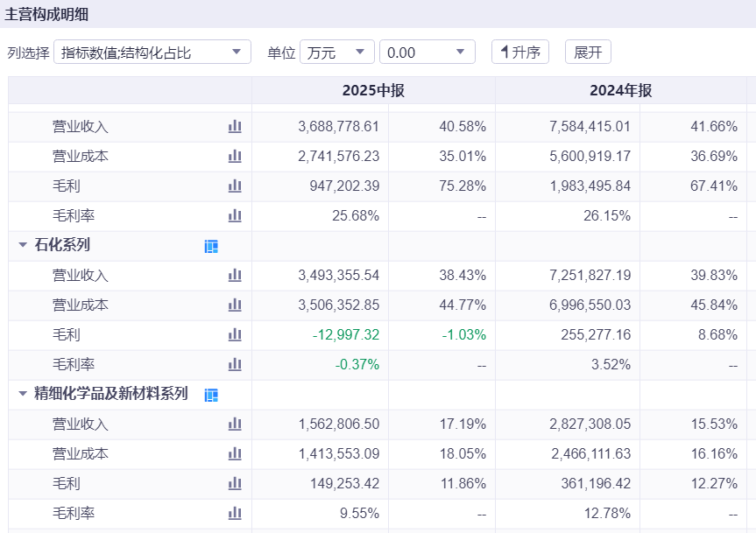The width and height of the screenshot is (756, 533).
Task: Open the 指标数值;结构化占比 column selector dropdown
Action: (152, 52)
